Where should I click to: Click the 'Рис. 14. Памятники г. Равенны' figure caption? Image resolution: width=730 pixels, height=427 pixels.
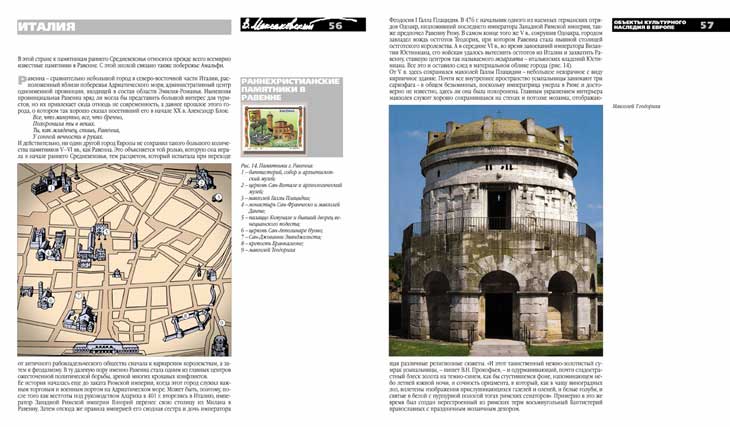coord(277,166)
